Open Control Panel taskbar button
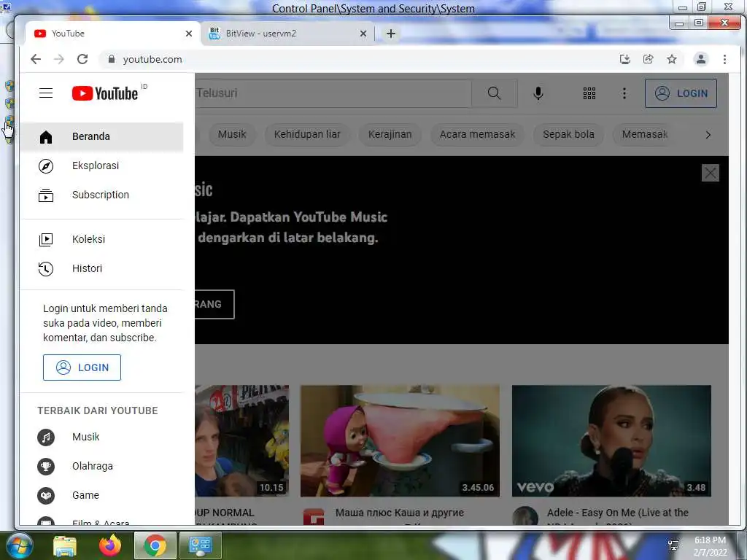Viewport: 747px width, 560px height. point(200,545)
